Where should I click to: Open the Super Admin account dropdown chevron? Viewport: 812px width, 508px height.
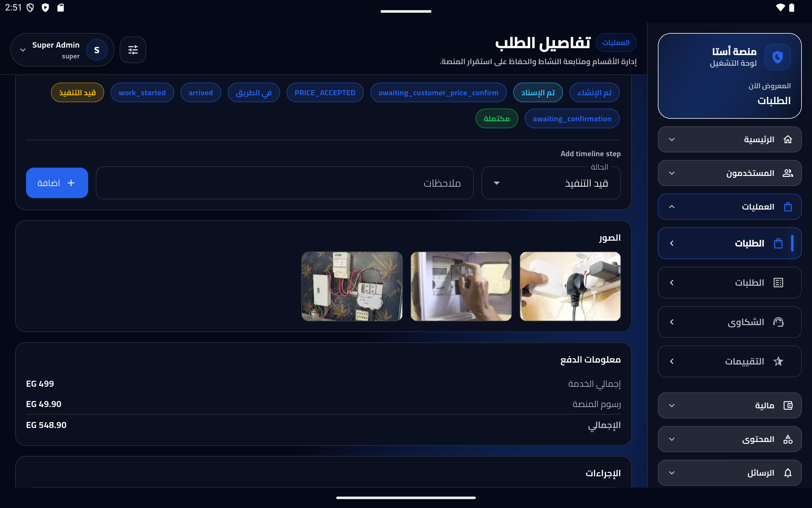pos(23,50)
